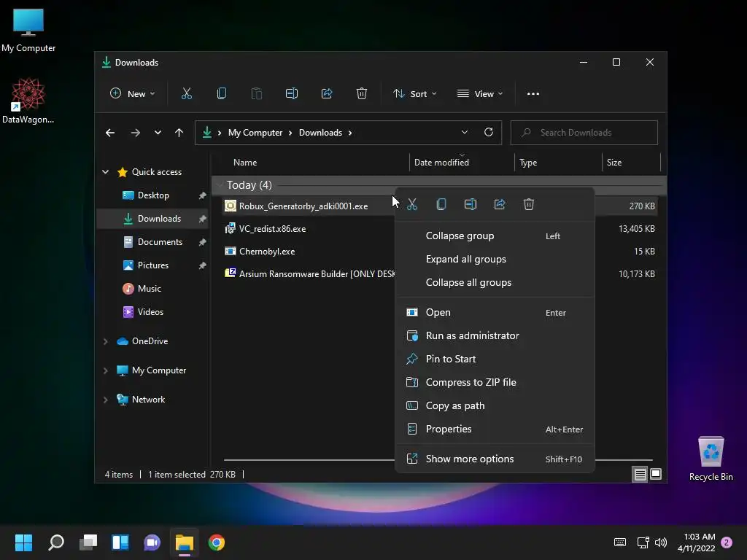Screen dimensions: 747x560
Task: Click Open in the context menu
Action: (x=495, y=312)
